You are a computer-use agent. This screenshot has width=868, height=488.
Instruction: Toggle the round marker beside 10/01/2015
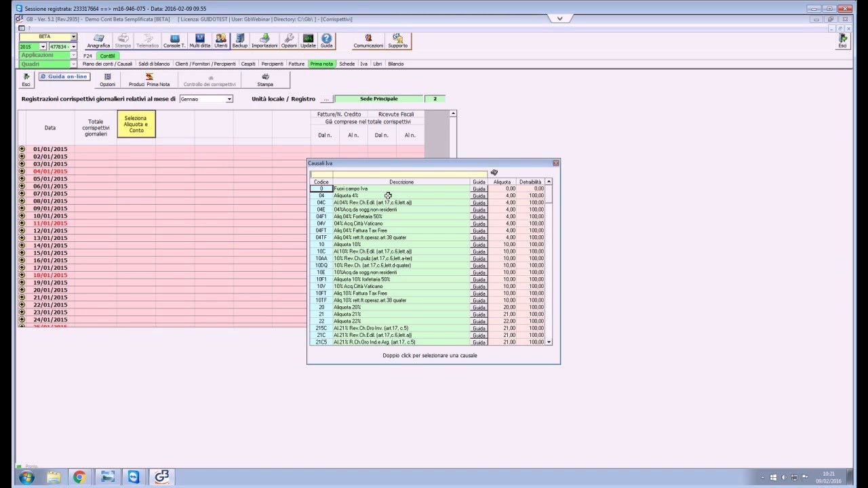22,216
